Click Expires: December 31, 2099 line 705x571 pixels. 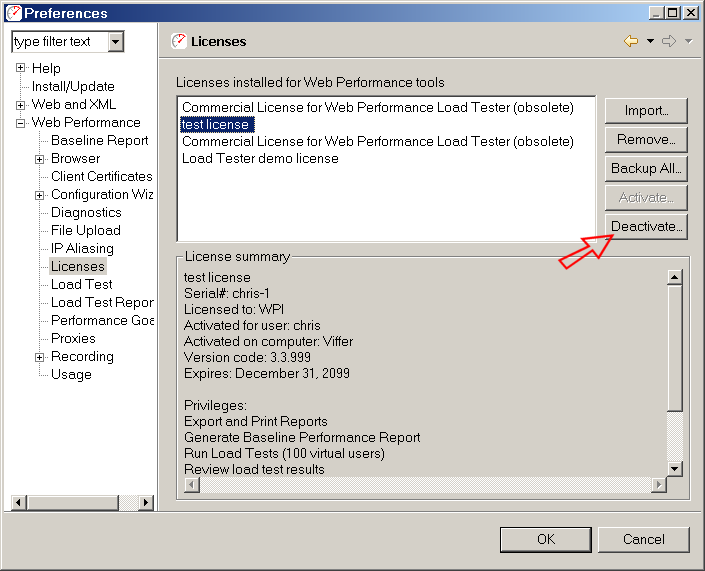pyautogui.click(x=267, y=373)
